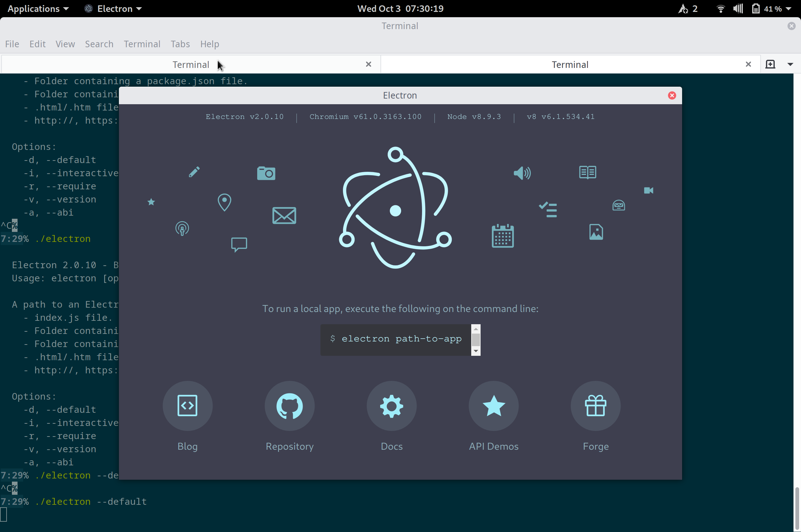The width and height of the screenshot is (801, 532).
Task: Close the first Terminal tab
Action: (x=369, y=64)
